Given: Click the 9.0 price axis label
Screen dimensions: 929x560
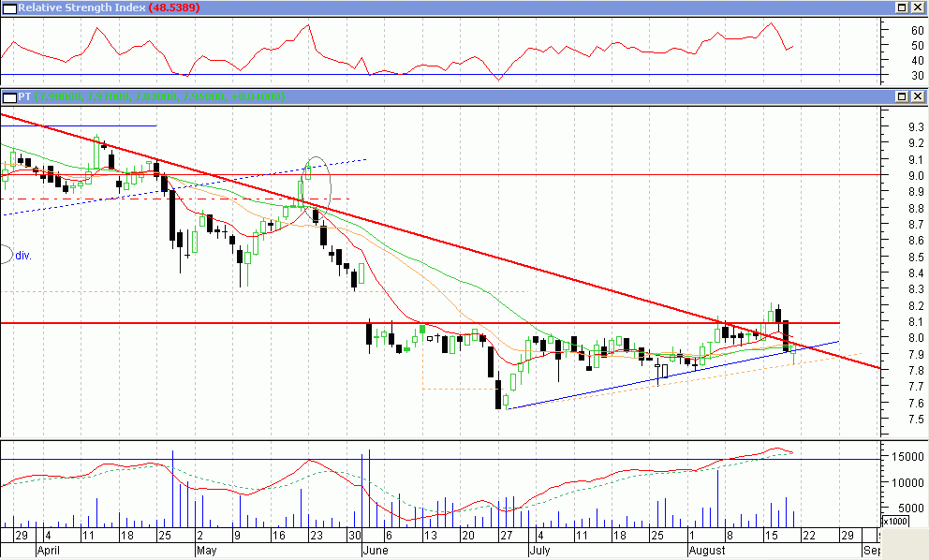Looking at the screenshot, I should coord(916,176).
